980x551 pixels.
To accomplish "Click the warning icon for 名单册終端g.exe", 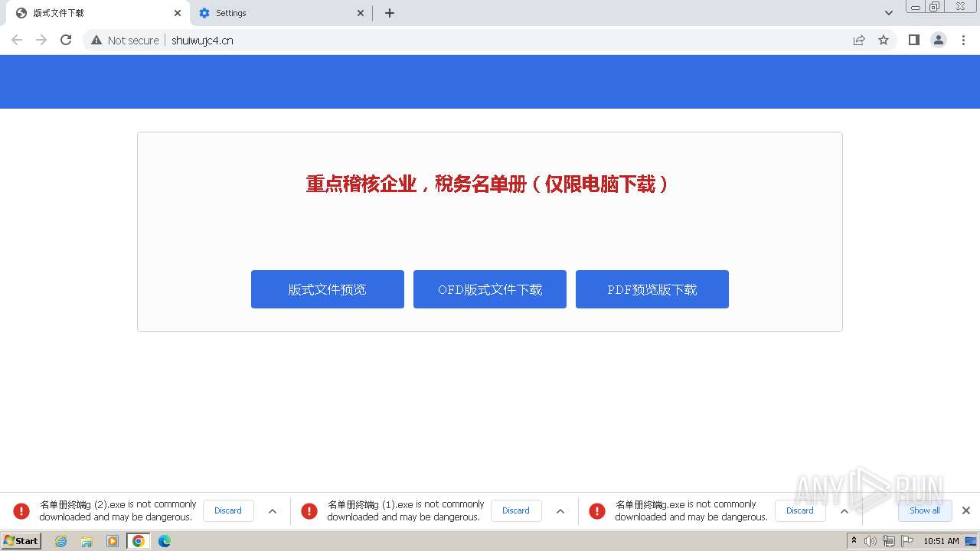I will click(x=597, y=510).
